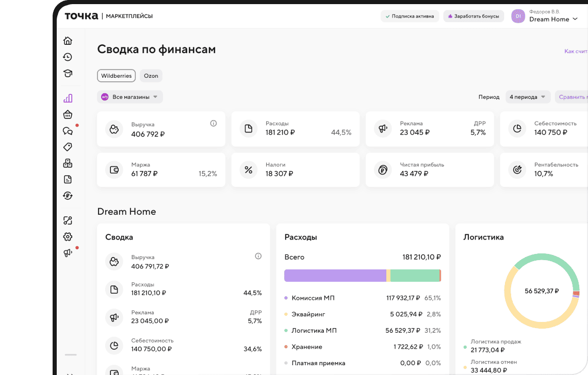Open the 4 периода period dropdown
588x375 pixels.
(528, 97)
